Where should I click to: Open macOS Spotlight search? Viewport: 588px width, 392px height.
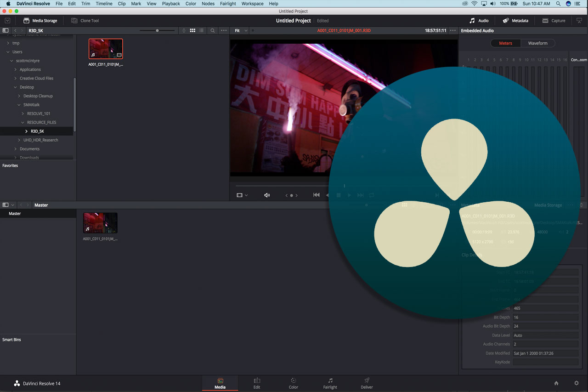tap(558, 4)
